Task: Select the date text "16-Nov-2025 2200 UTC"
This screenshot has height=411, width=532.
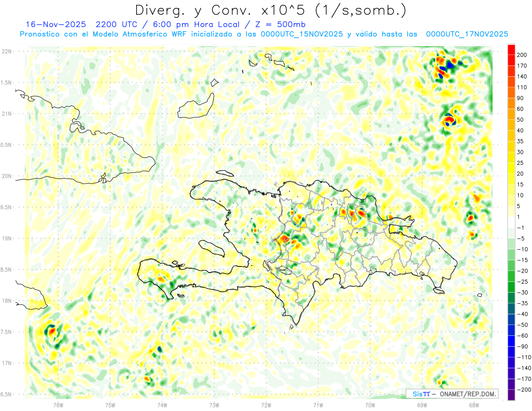Action: 82,24
